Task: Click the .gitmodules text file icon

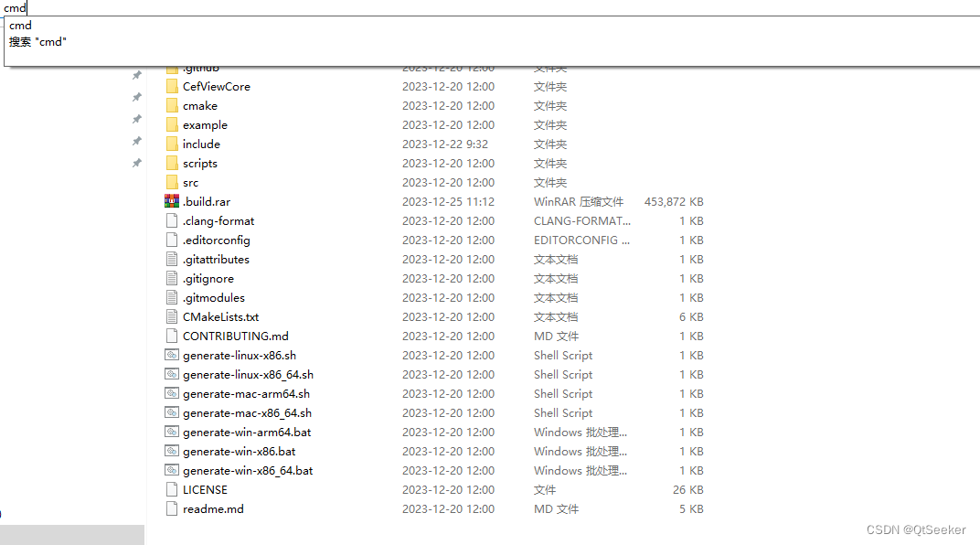Action: click(172, 297)
